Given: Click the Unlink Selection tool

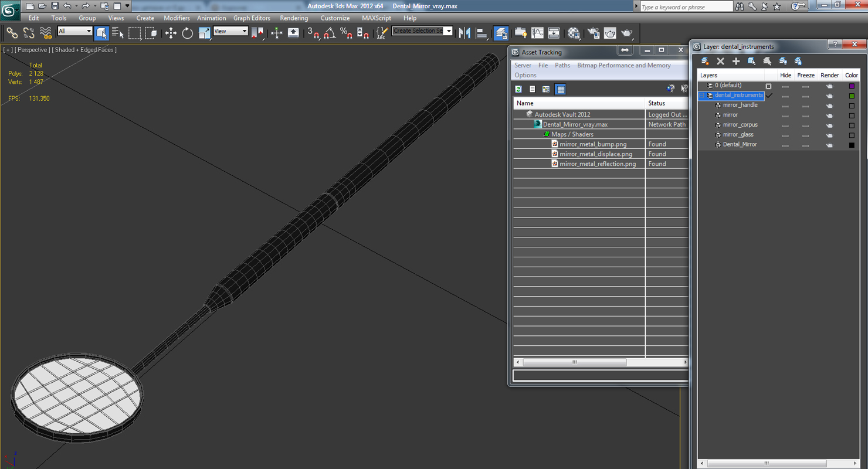Looking at the screenshot, I should (28, 33).
